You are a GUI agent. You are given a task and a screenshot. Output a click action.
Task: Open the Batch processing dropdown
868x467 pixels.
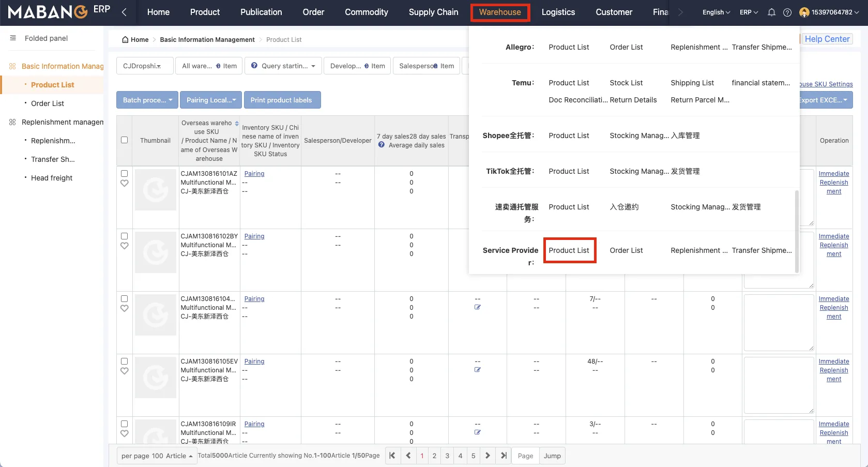pos(147,100)
